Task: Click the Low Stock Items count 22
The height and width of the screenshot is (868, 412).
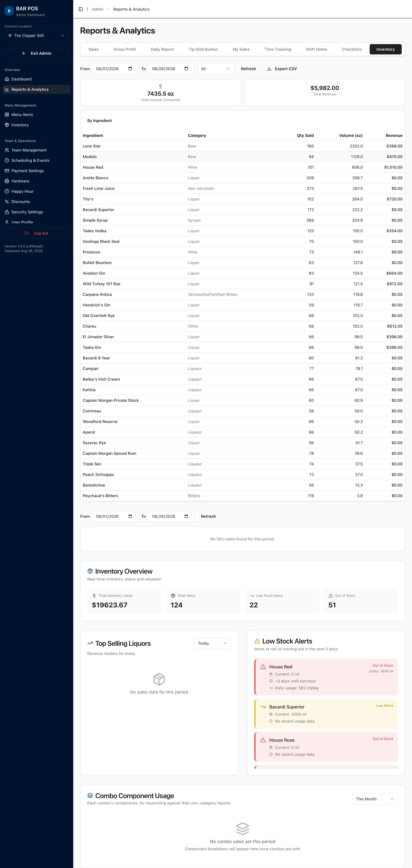Action: pyautogui.click(x=253, y=605)
